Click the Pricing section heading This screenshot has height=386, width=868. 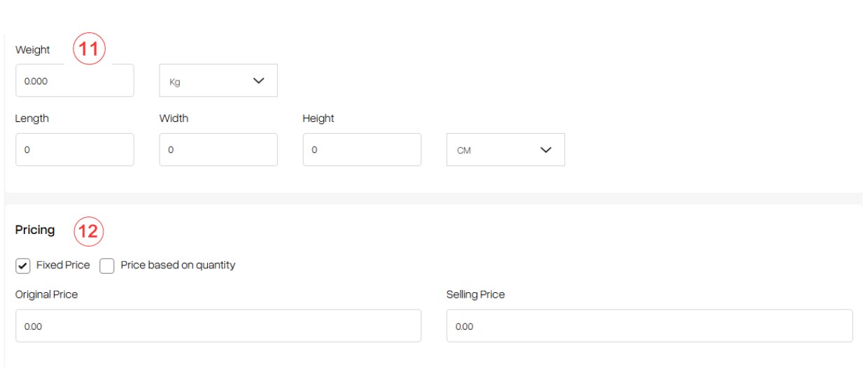pyautogui.click(x=35, y=230)
